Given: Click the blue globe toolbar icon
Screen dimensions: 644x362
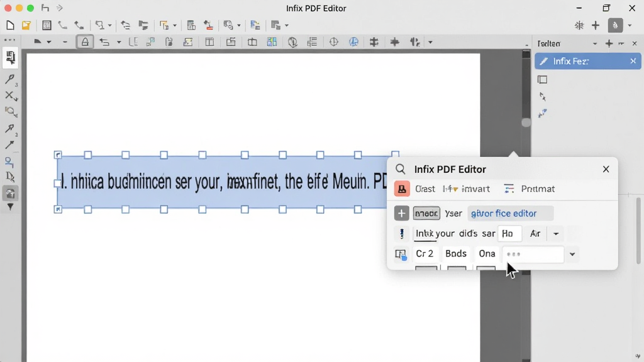Looking at the screenshot, I should click(353, 42).
